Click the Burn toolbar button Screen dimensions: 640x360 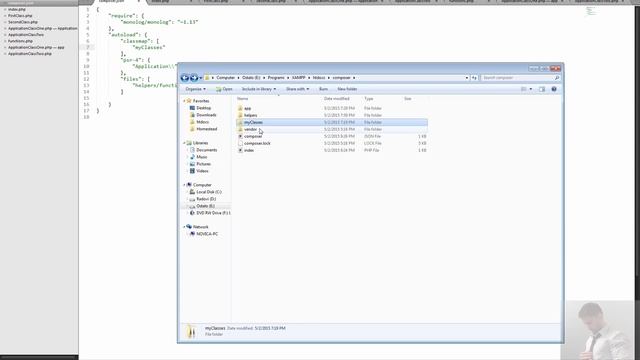(x=323, y=89)
